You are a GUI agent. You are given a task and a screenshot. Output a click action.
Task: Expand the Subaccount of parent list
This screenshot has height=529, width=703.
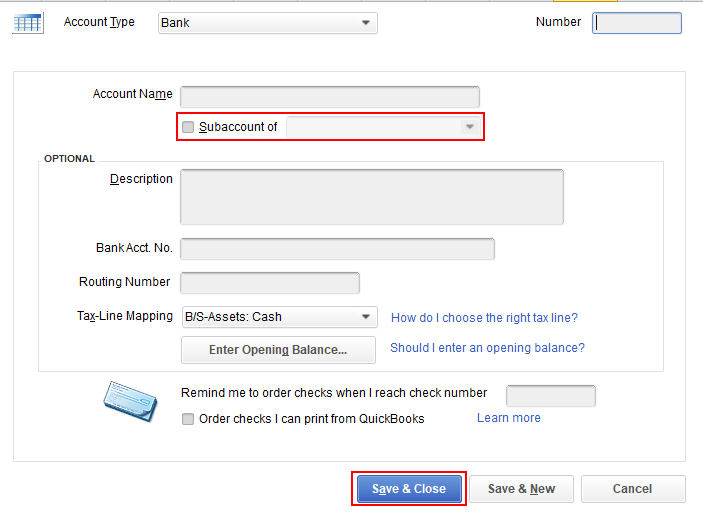coord(468,127)
